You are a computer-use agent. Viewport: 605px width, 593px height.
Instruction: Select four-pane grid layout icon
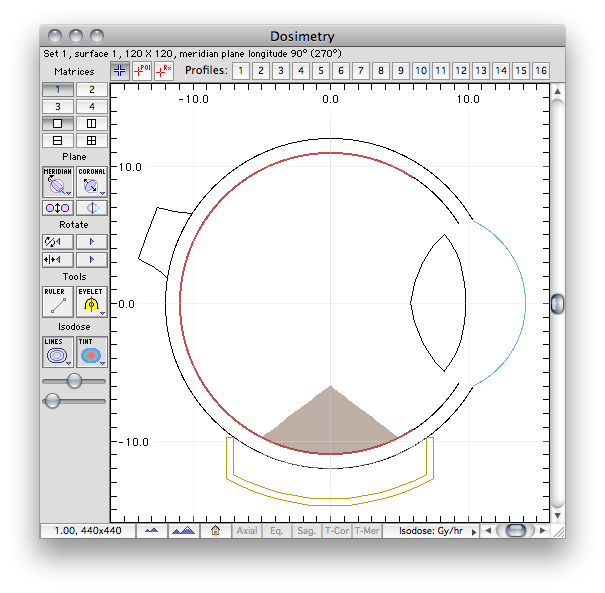91,140
